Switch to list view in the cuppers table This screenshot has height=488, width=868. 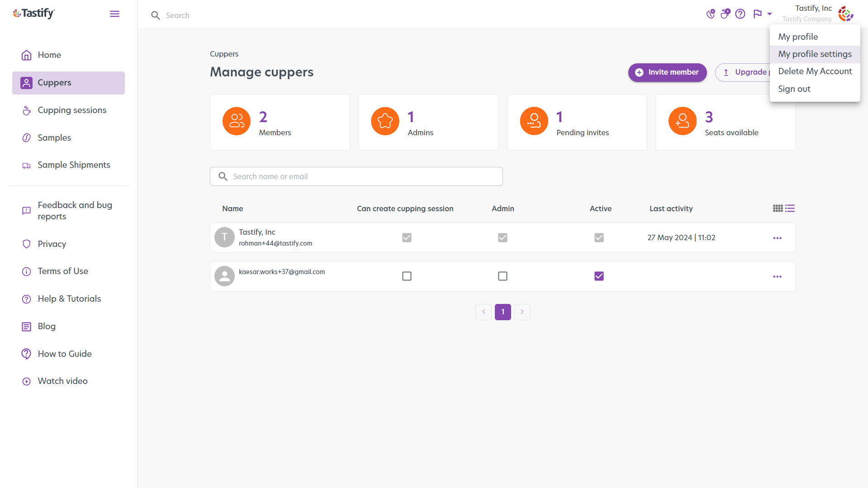pyautogui.click(x=790, y=208)
